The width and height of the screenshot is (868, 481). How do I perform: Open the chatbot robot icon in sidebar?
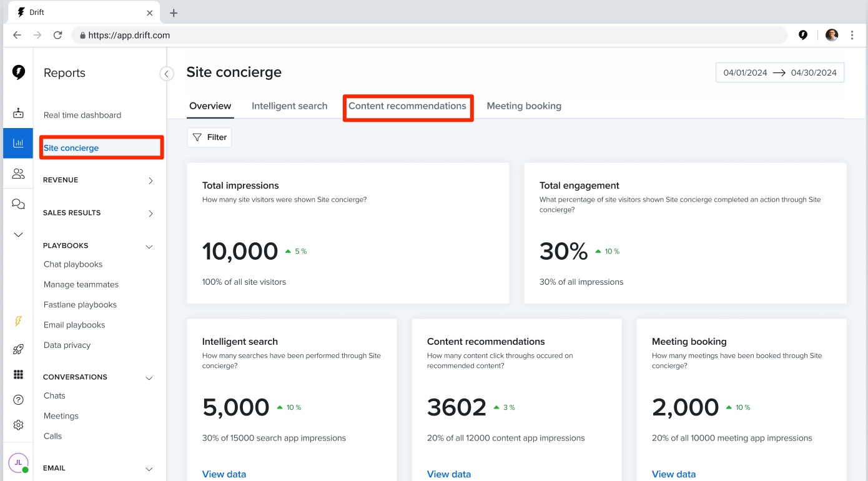(18, 113)
